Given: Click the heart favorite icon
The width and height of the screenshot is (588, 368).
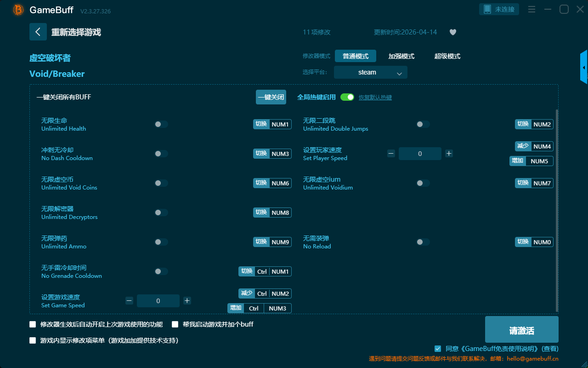Looking at the screenshot, I should click(x=452, y=32).
